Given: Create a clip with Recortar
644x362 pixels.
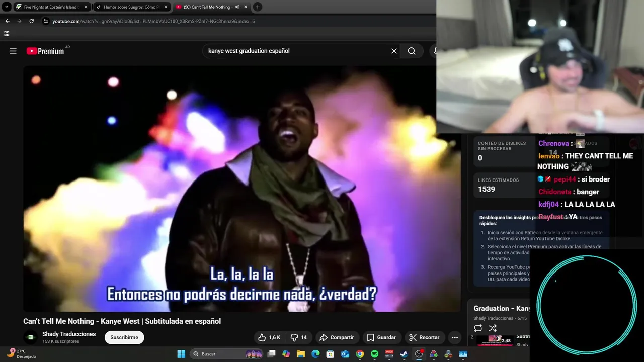Looking at the screenshot, I should tap(424, 337).
